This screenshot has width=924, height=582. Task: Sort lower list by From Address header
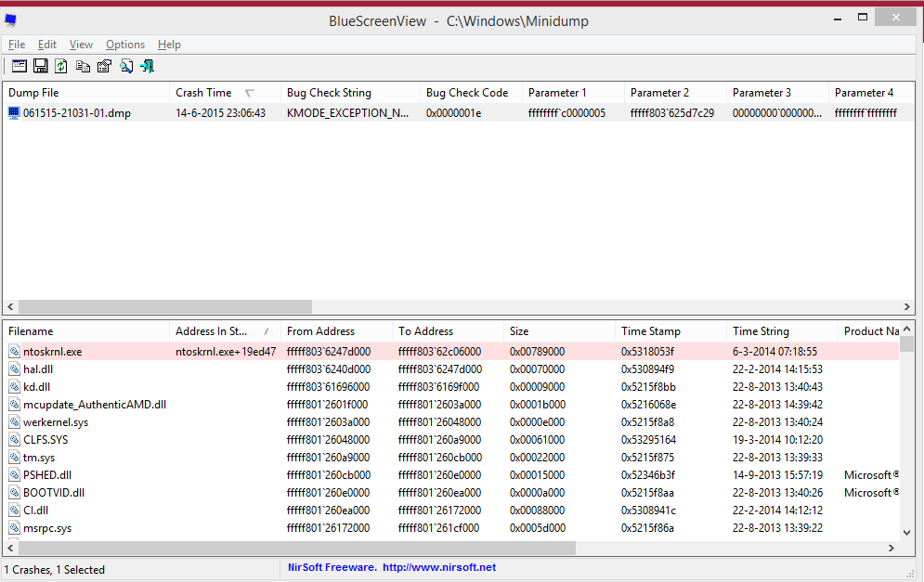pos(336,331)
